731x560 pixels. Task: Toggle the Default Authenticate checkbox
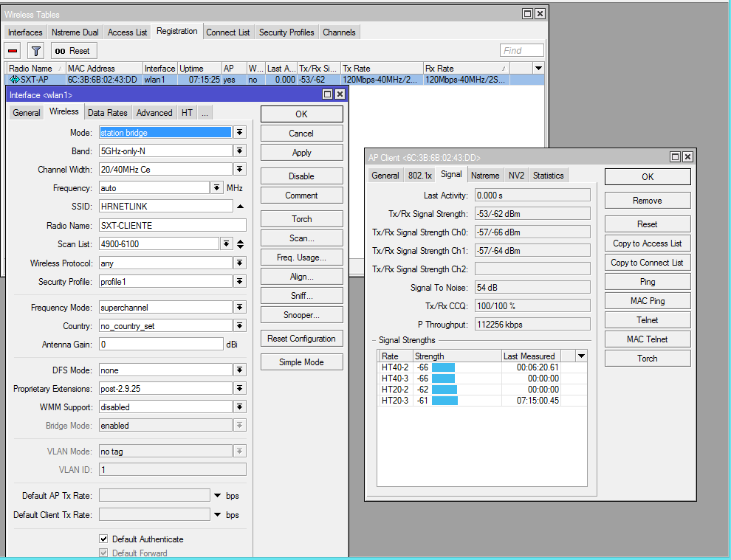(x=104, y=539)
